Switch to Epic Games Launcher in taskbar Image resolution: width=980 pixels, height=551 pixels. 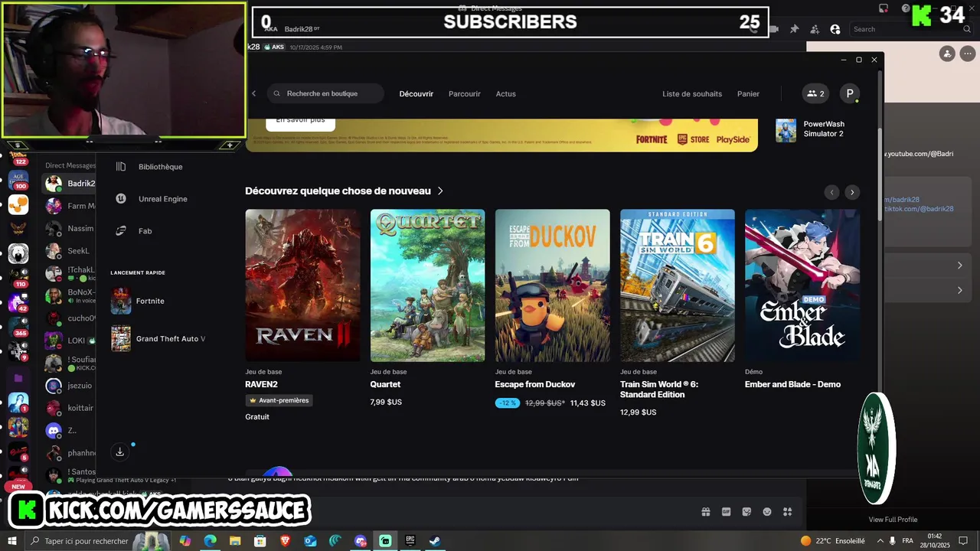point(410,541)
